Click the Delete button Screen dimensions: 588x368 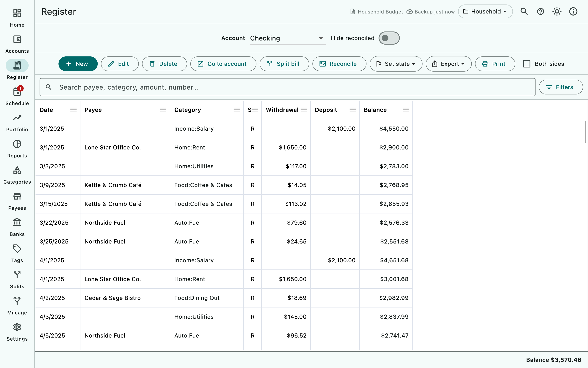[165, 64]
